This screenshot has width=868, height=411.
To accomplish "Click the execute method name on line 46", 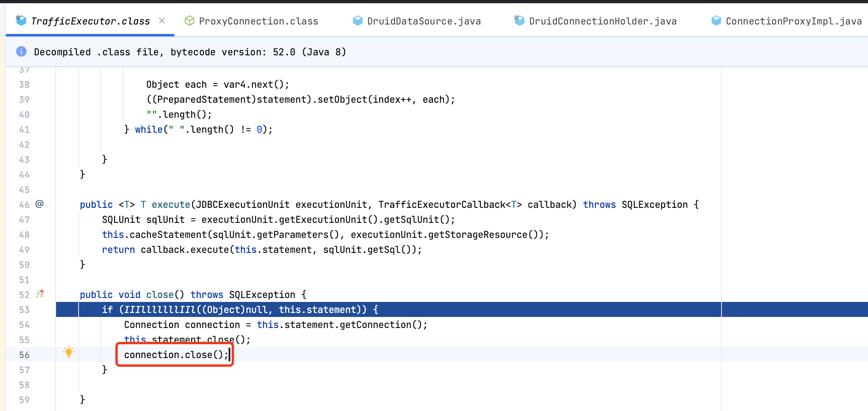I will (171, 204).
